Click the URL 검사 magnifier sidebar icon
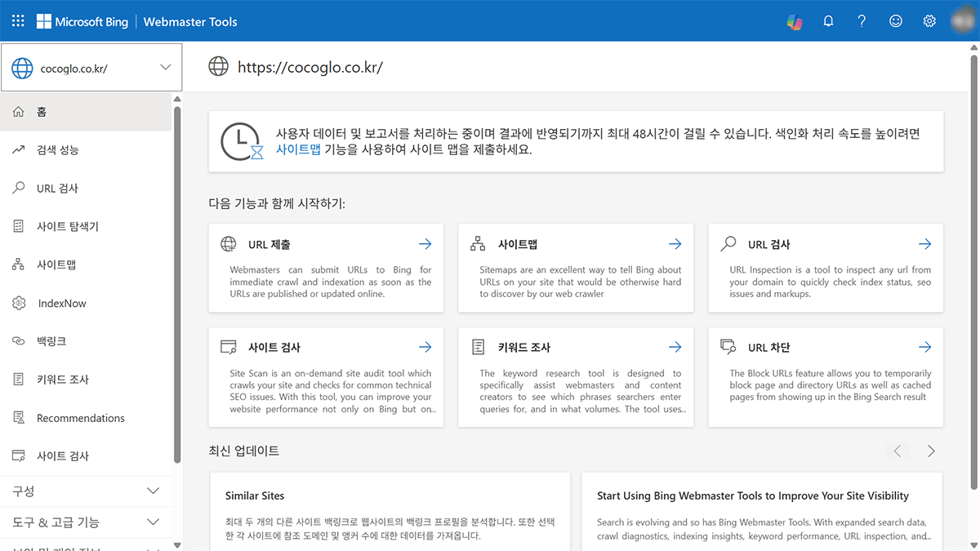The image size is (980, 551). (x=19, y=188)
